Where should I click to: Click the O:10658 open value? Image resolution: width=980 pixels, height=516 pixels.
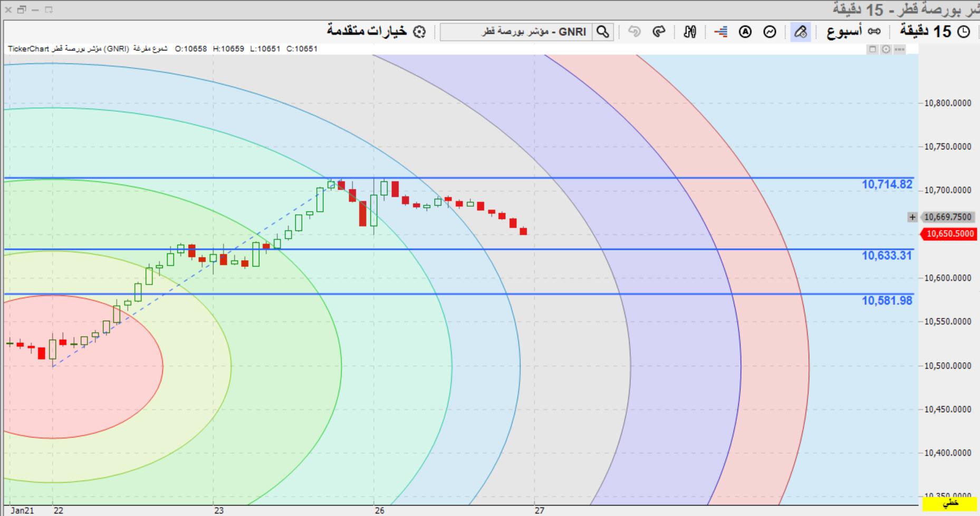[191, 49]
